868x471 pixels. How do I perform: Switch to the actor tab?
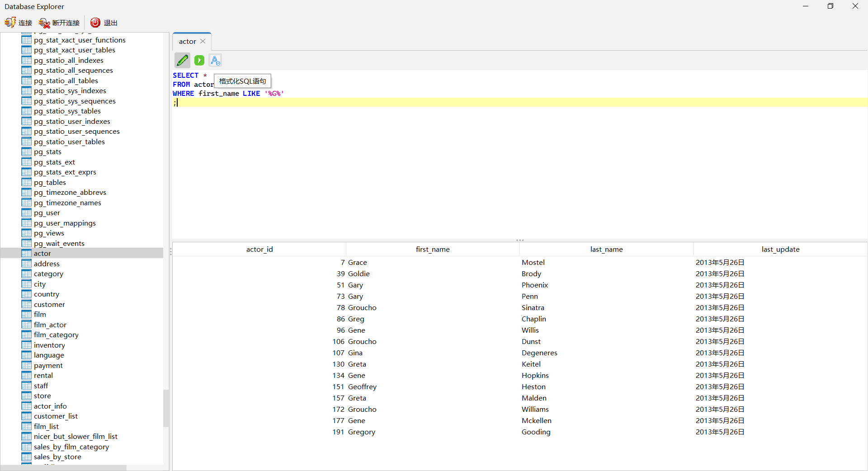[187, 41]
